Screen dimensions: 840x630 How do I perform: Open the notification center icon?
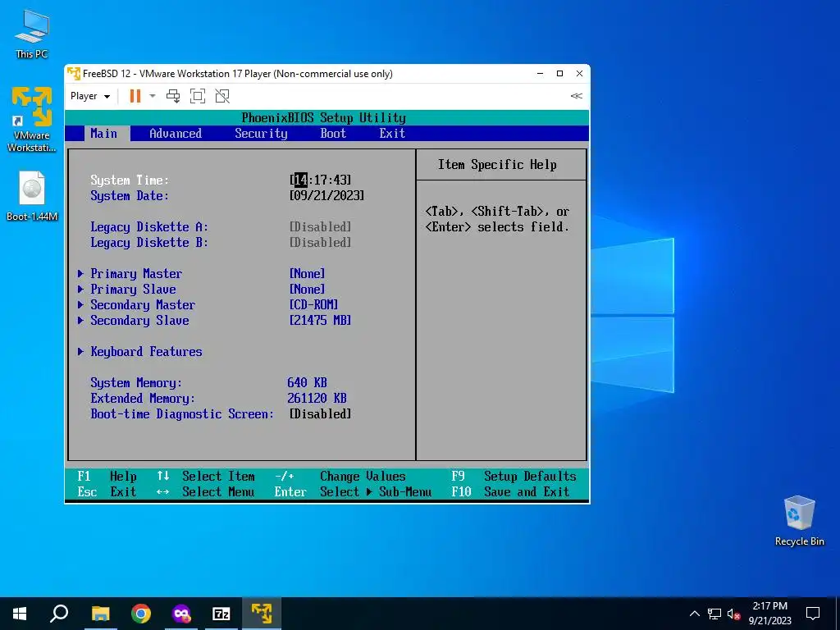[813, 614]
